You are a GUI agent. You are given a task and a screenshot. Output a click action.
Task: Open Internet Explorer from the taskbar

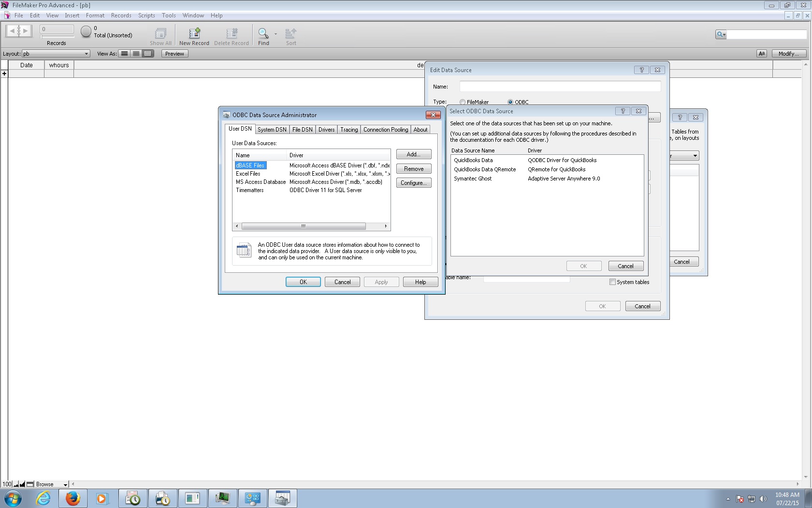[x=43, y=498]
